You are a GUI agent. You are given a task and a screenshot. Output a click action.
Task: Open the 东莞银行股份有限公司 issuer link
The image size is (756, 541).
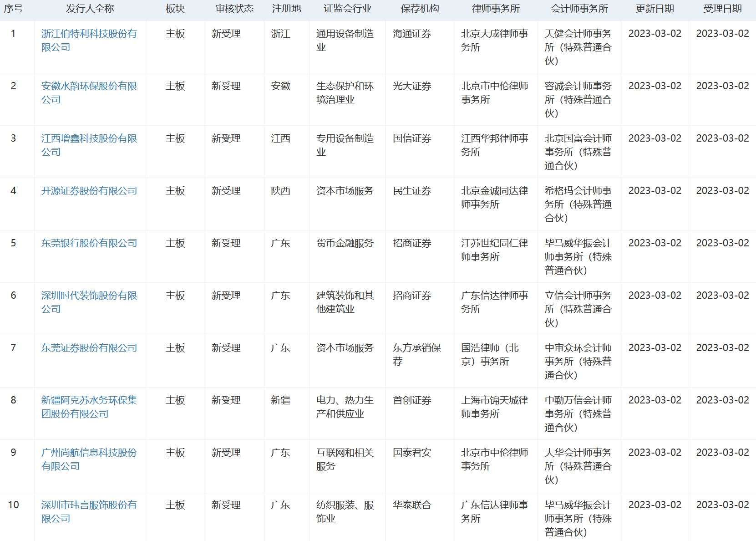89,243
